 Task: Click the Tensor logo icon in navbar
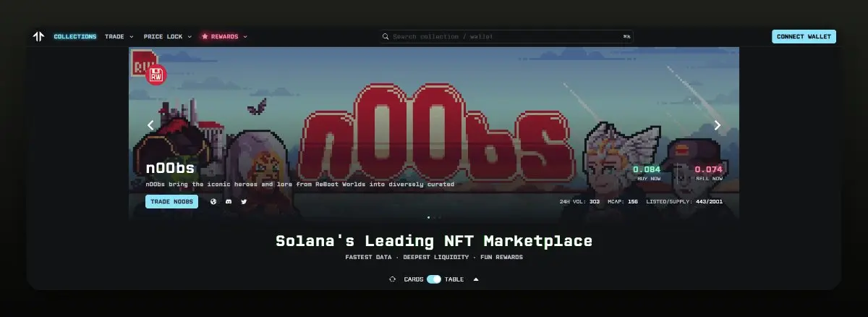pos(38,36)
